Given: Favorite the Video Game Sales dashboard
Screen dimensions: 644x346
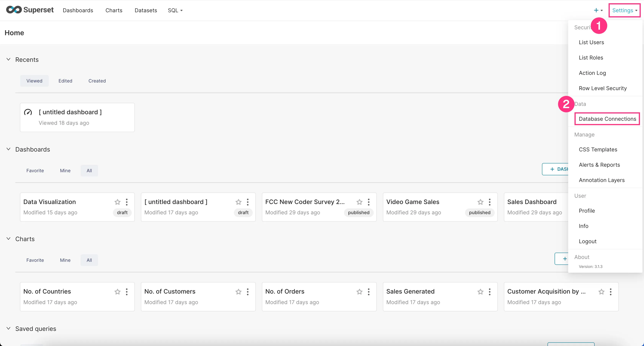Looking at the screenshot, I should pos(481,202).
